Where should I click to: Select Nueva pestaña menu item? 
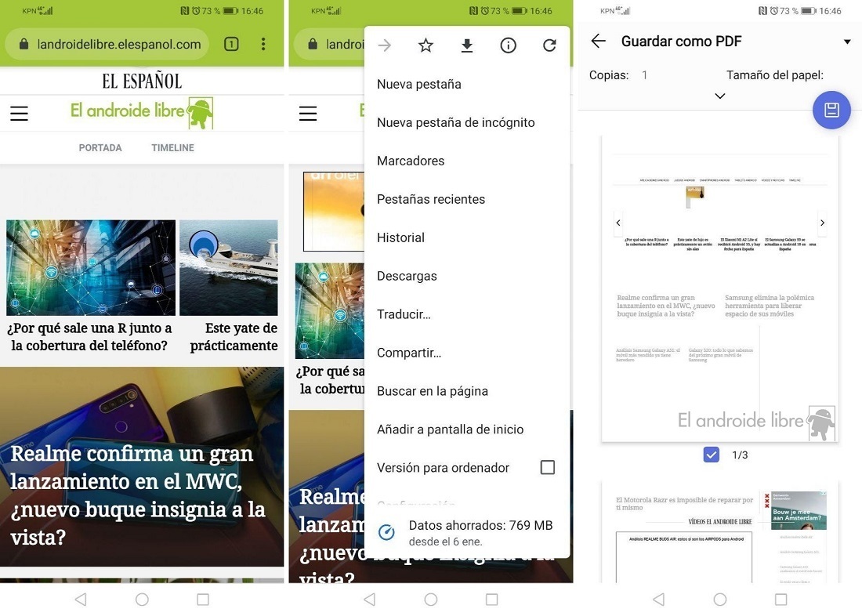466,84
